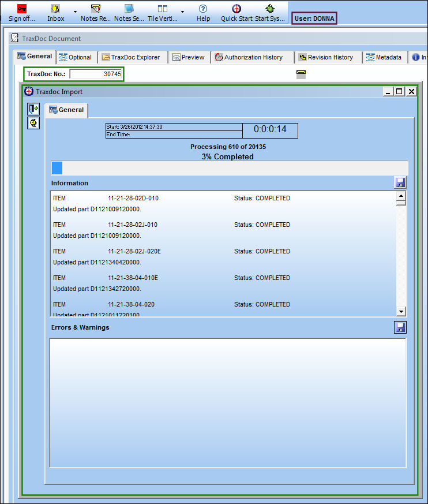Click the '3% Completed' label
The height and width of the screenshot is (504, 428).
tap(228, 157)
